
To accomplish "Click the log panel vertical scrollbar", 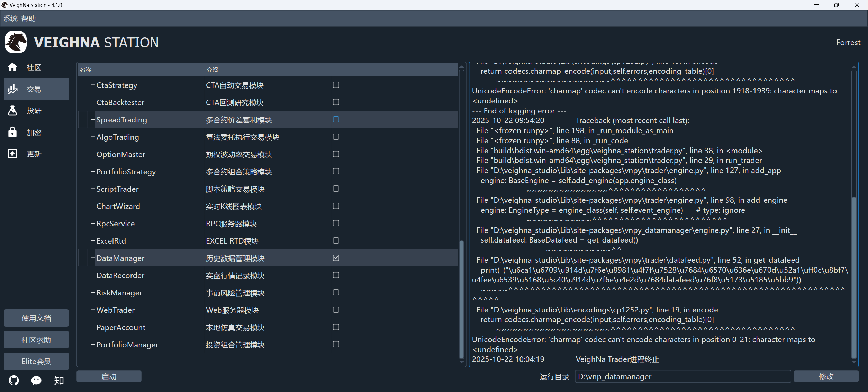I will pos(853,277).
